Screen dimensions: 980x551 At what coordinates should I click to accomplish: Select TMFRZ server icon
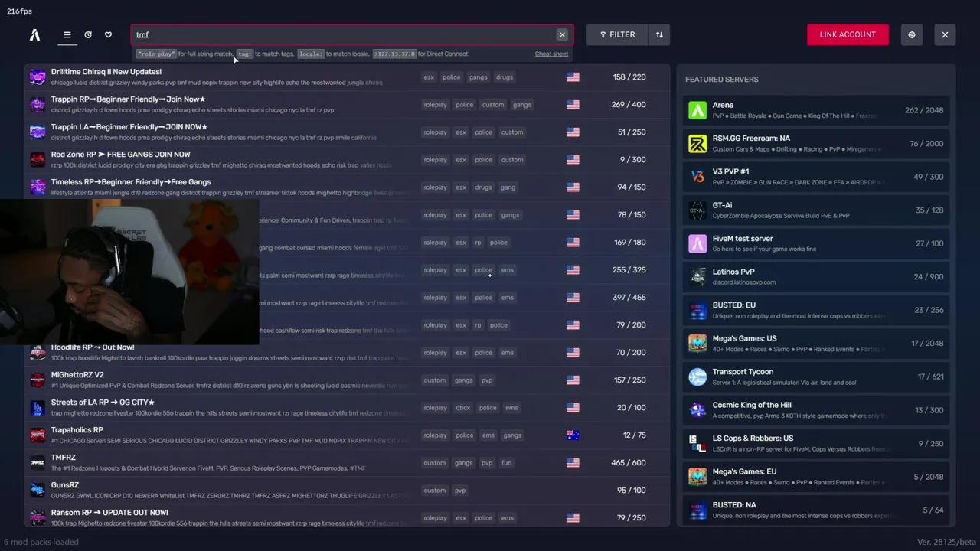pos(38,462)
